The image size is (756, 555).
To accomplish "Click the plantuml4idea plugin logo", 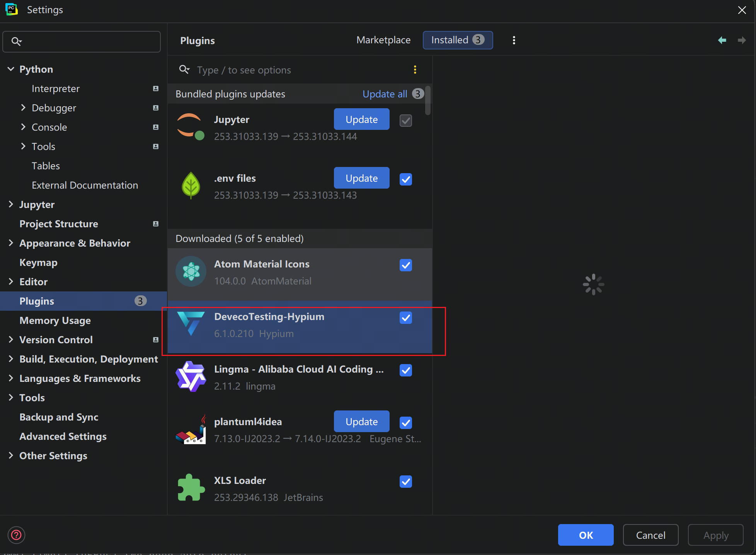I will [x=191, y=430].
